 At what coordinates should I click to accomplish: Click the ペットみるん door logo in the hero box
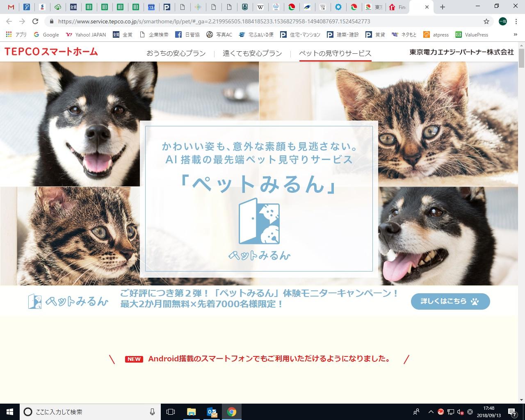(x=259, y=229)
